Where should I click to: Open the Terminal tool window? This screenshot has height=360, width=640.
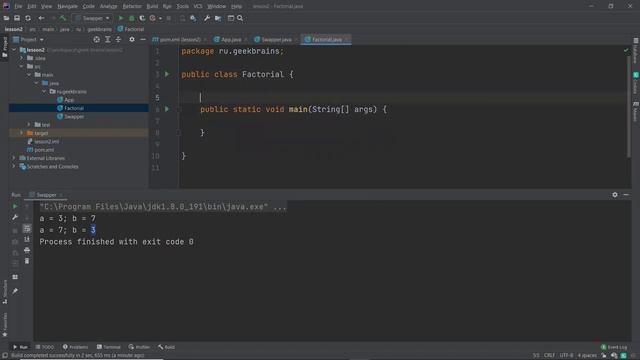click(x=109, y=347)
